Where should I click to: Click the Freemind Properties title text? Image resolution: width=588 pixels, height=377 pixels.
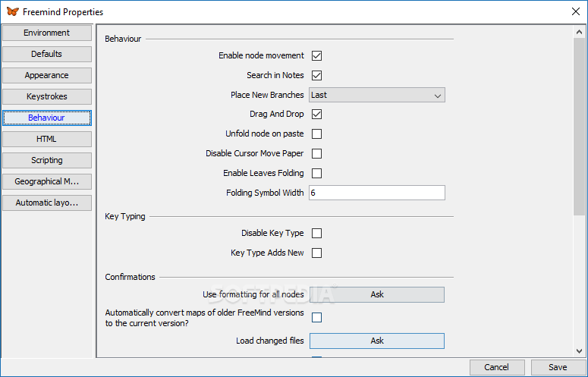tap(63, 12)
